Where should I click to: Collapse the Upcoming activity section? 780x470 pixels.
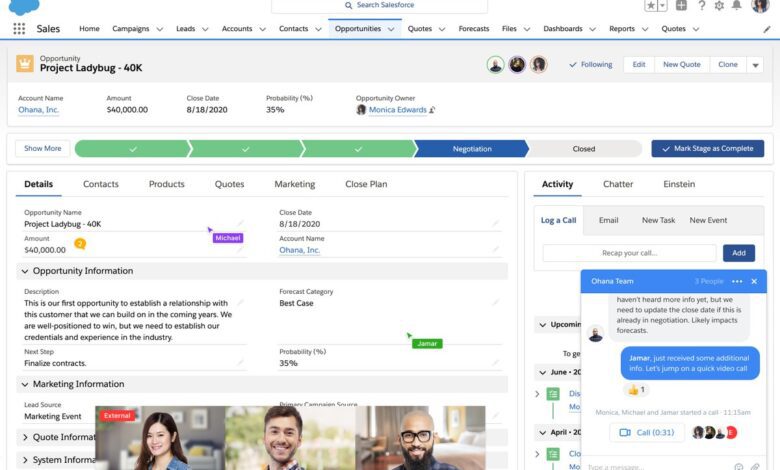[x=543, y=325]
